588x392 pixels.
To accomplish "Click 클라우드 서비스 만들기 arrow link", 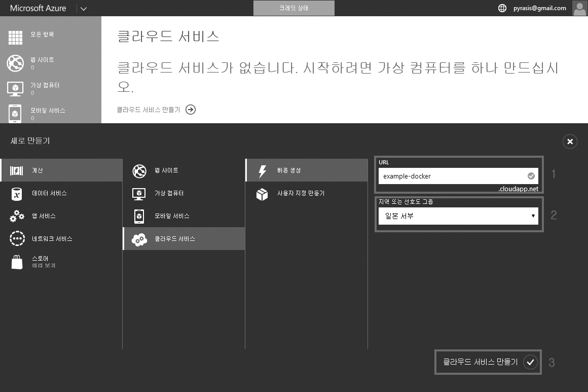I will coord(191,110).
